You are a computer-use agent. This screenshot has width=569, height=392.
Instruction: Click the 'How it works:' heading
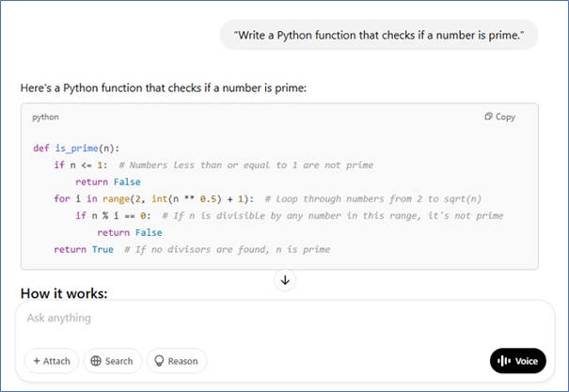click(x=64, y=293)
